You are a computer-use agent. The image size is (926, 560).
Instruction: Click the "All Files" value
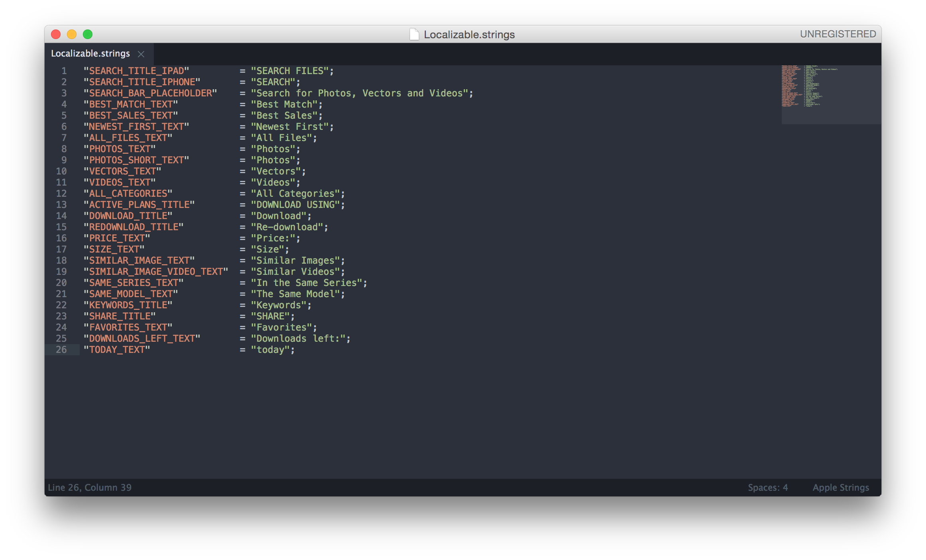click(281, 137)
